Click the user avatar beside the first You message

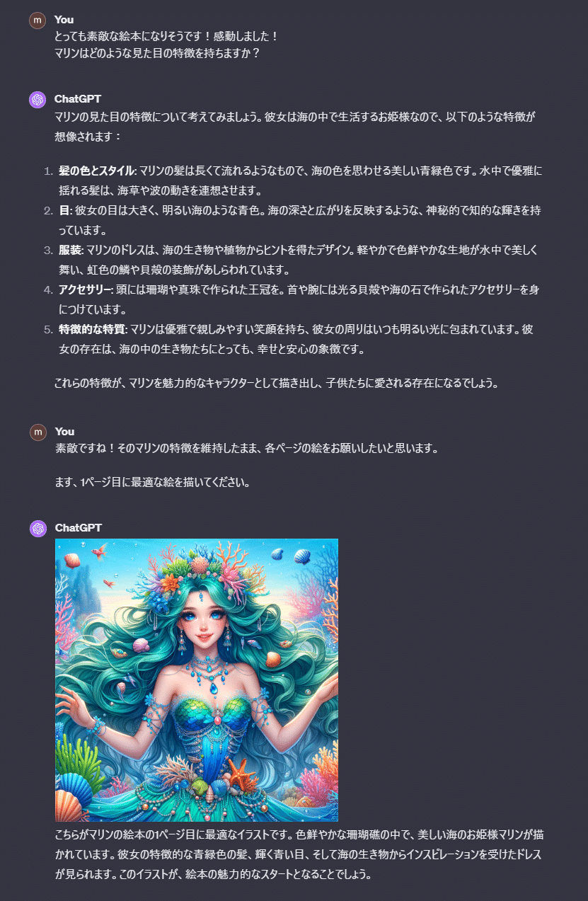[x=38, y=21]
